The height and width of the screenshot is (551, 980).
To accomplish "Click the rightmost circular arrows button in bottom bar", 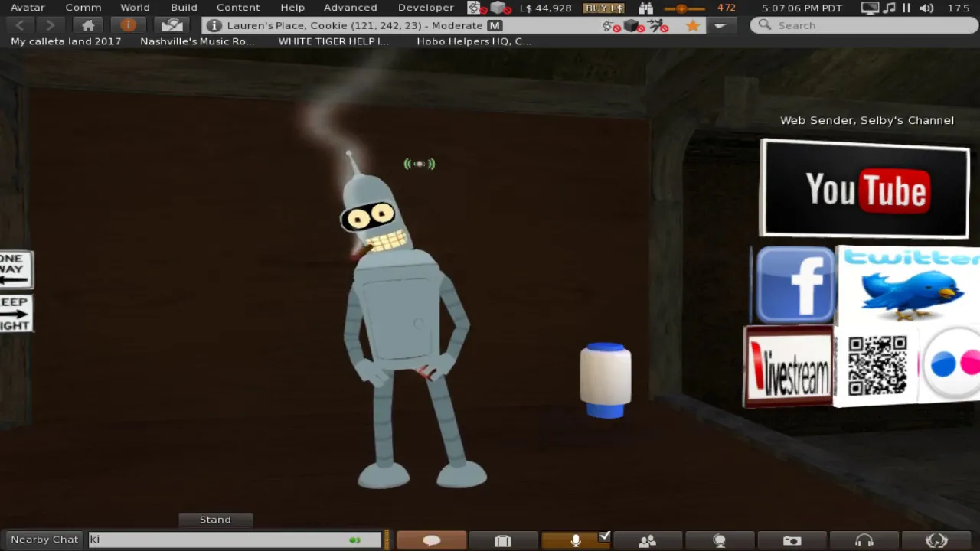I will tap(936, 540).
